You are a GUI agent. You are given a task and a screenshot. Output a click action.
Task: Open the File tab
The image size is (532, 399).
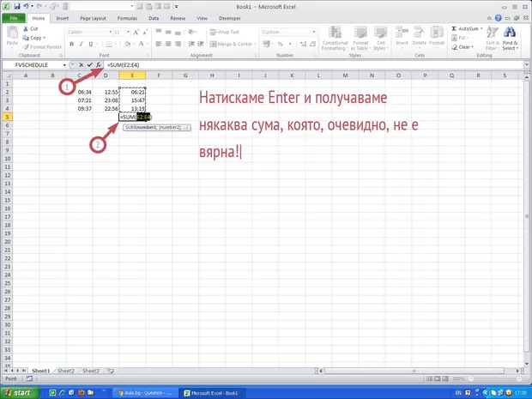click(x=14, y=18)
